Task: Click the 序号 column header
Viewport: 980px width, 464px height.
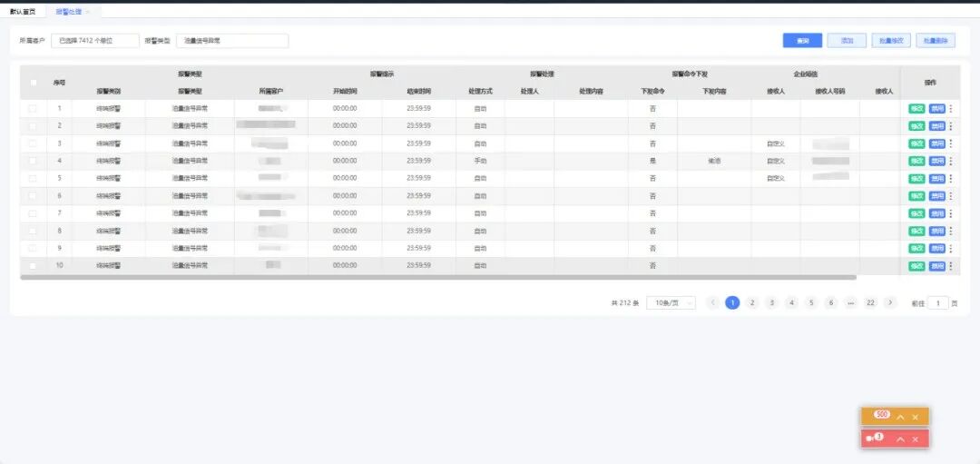Action: [59, 83]
